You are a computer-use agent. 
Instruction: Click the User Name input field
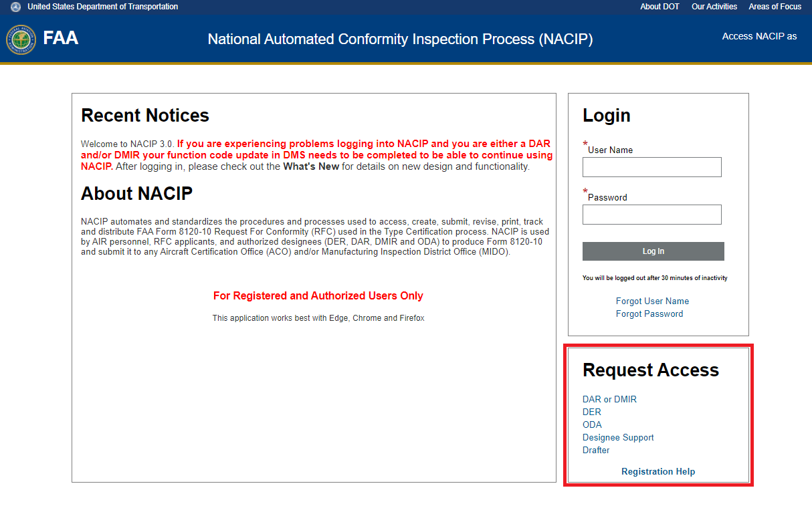click(651, 167)
